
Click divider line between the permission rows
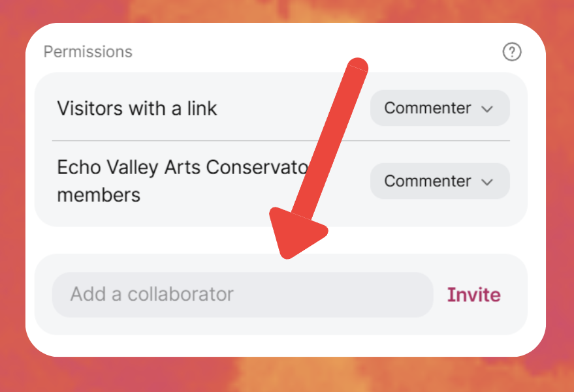click(196, 140)
